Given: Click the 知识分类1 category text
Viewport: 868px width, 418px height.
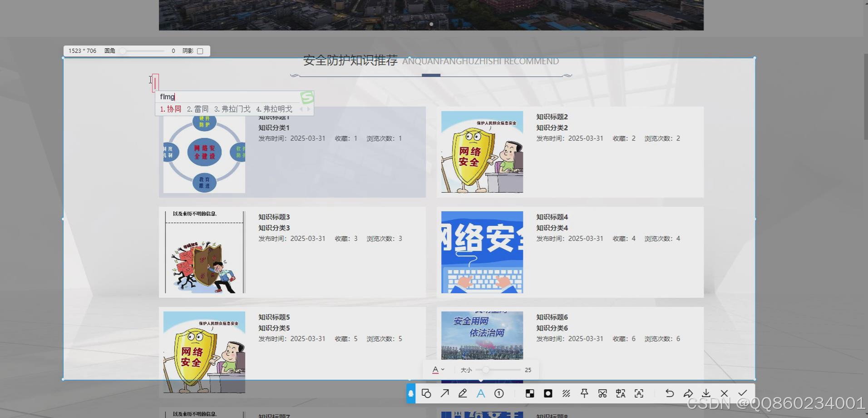Looking at the screenshot, I should tap(274, 128).
